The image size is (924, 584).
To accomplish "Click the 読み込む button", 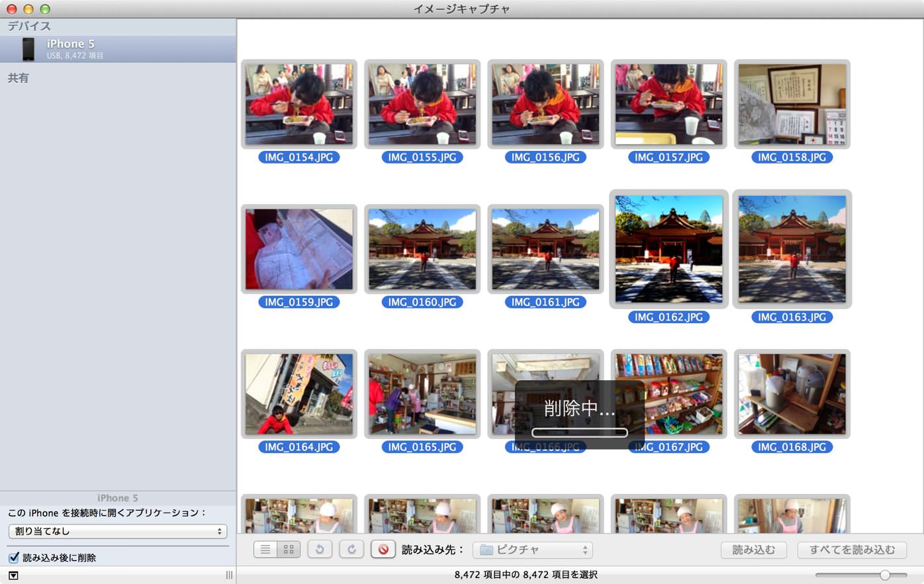I will [753, 550].
